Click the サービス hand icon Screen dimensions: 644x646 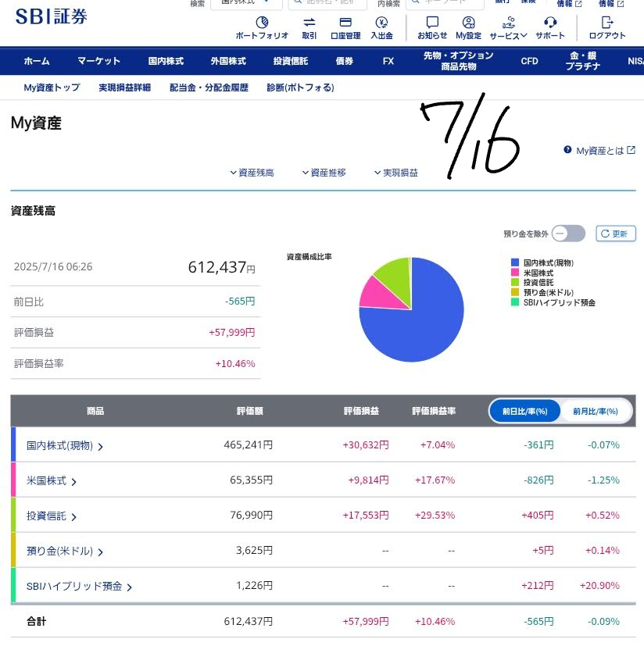[509, 22]
